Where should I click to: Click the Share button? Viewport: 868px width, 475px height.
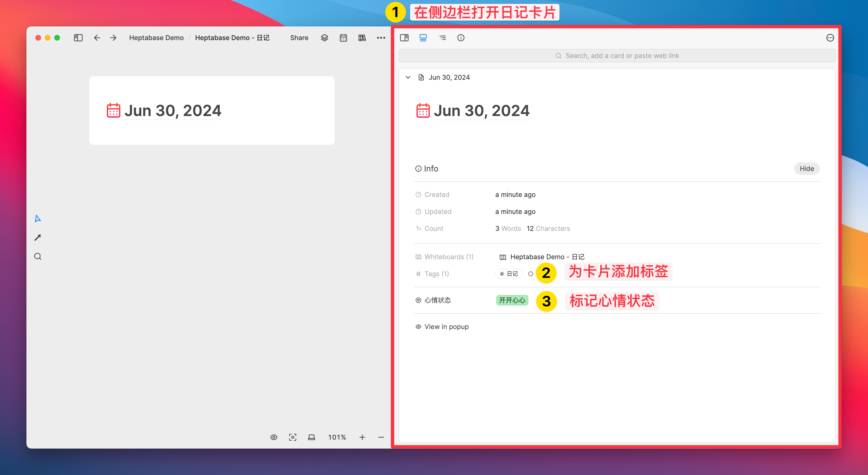[299, 38]
